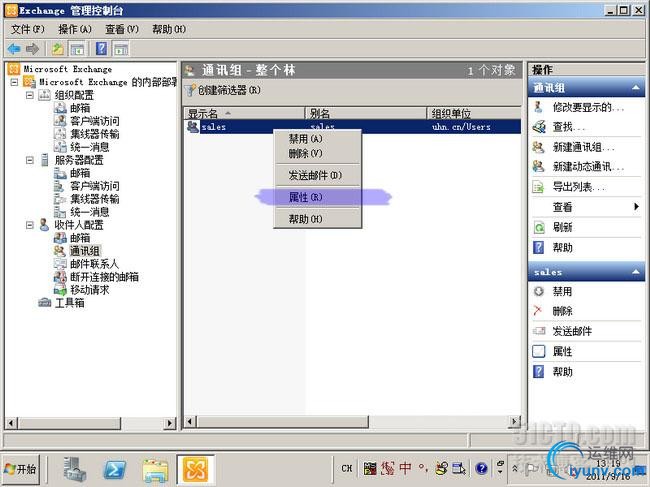
Task: Select 通讯组 in the tree
Action: [85, 251]
